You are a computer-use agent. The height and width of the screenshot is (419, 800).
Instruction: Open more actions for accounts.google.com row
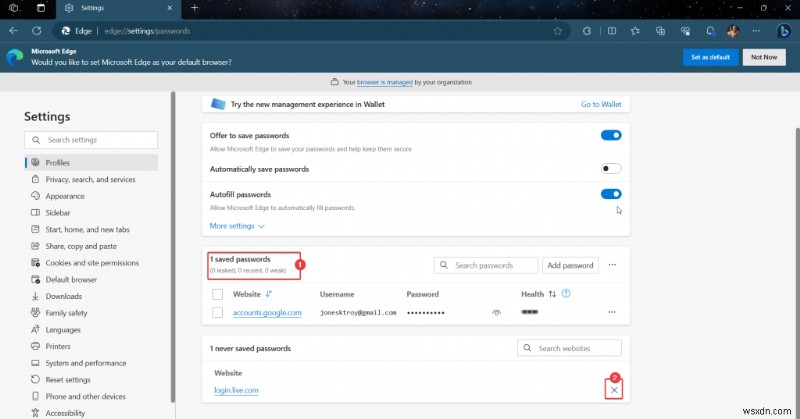(612, 312)
